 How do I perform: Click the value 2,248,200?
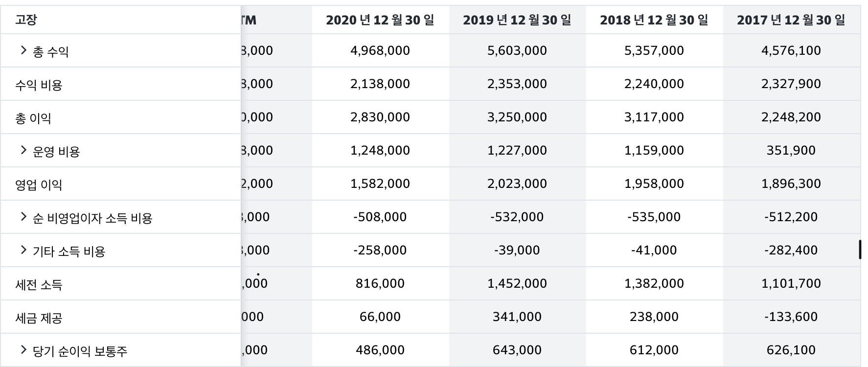791,117
